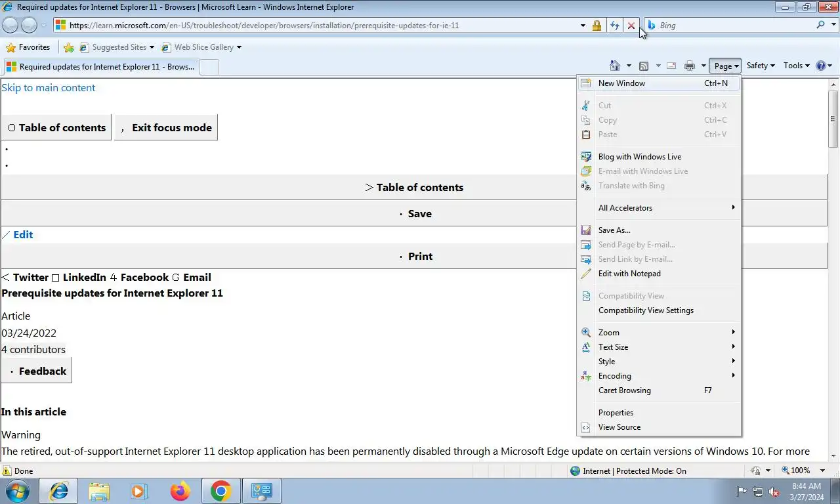Click the Home icon in command bar
This screenshot has width=840, height=504.
(615, 66)
